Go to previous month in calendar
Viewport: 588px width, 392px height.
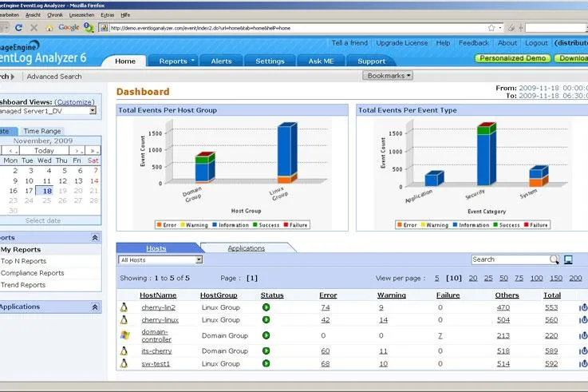(x=11, y=150)
